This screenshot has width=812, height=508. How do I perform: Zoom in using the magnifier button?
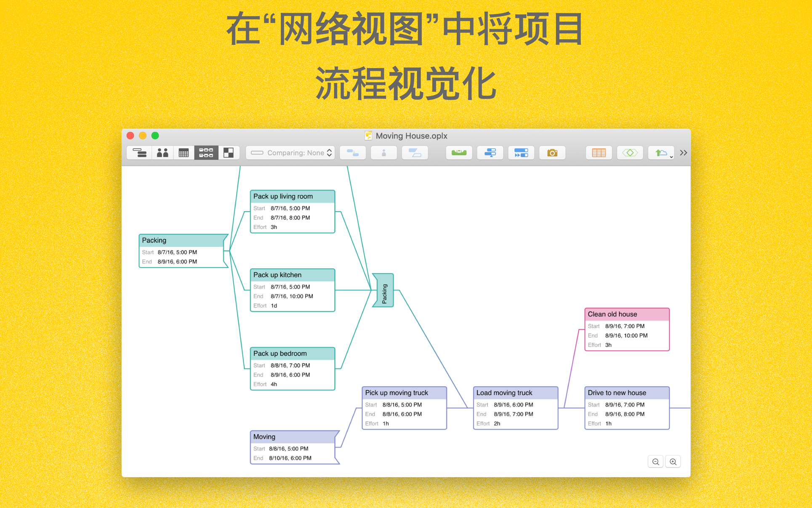tap(673, 461)
